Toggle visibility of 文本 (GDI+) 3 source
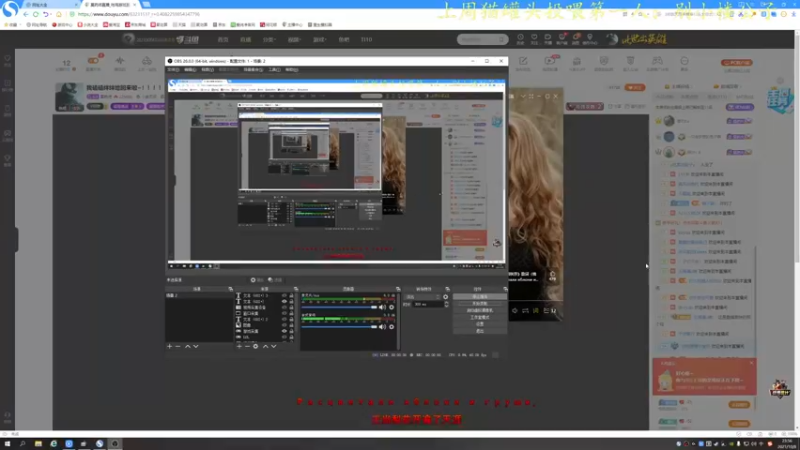 [284, 295]
